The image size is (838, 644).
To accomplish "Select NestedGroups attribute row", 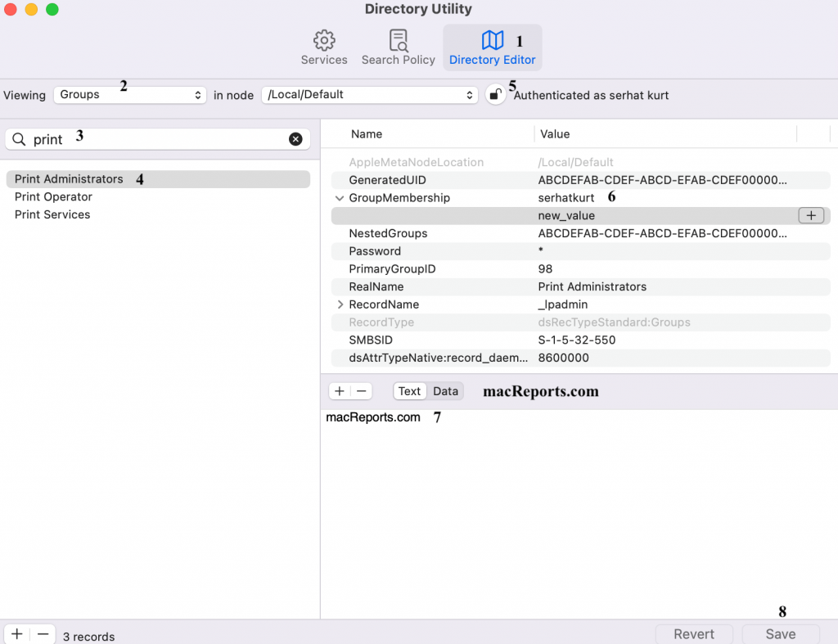I will pyautogui.click(x=580, y=233).
